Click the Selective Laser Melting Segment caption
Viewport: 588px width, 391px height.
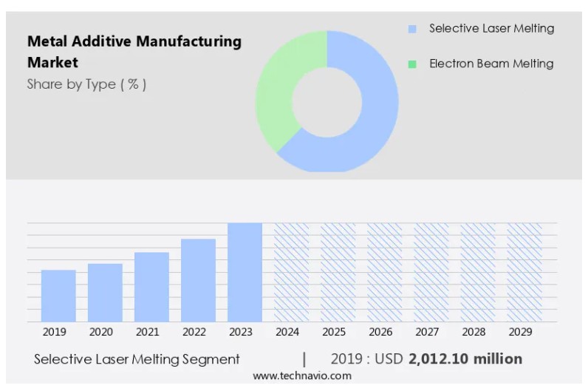(x=137, y=359)
